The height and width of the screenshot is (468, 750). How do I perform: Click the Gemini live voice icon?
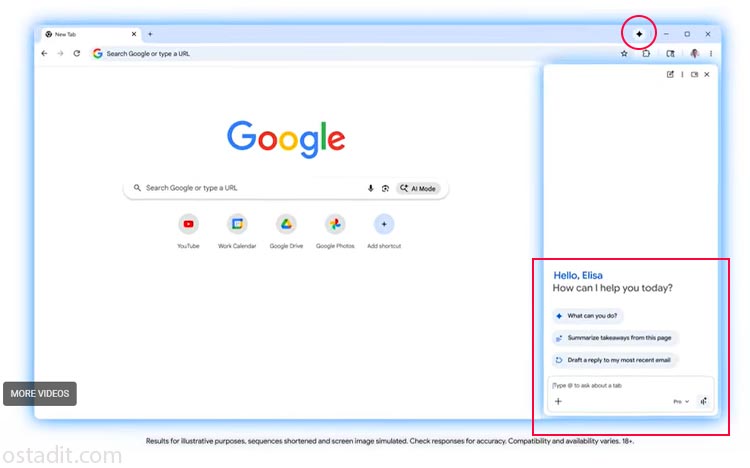click(704, 401)
